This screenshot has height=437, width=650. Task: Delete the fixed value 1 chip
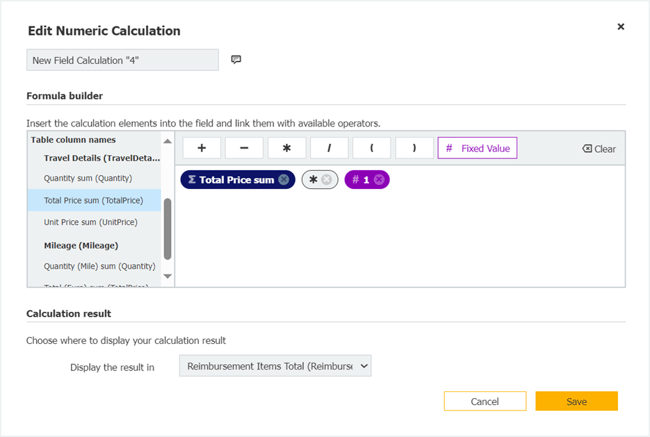tap(379, 180)
